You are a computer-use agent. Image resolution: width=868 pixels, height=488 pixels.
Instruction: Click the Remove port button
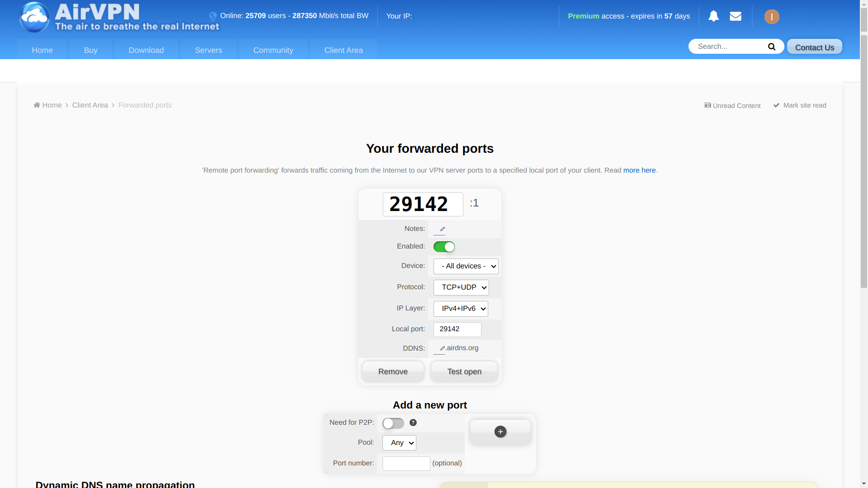(x=393, y=371)
